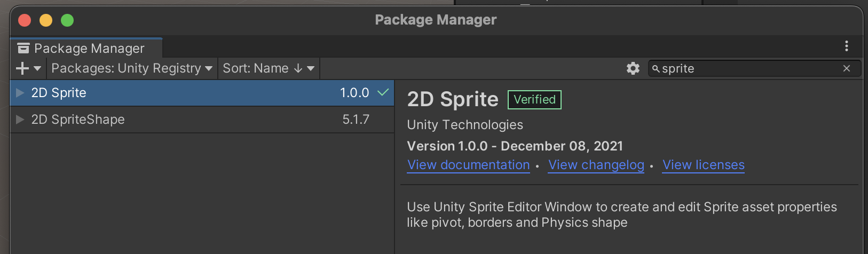868x254 pixels.
Task: Open Package Manager advanced settings gear
Action: point(633,68)
